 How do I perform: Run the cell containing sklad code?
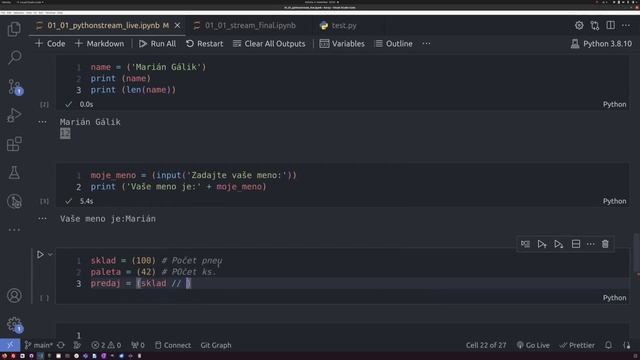click(40, 255)
